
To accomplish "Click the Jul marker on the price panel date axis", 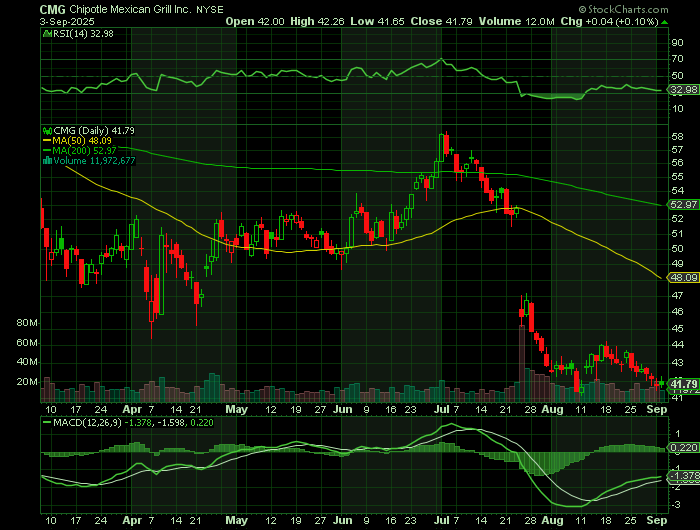I will pyautogui.click(x=441, y=409).
